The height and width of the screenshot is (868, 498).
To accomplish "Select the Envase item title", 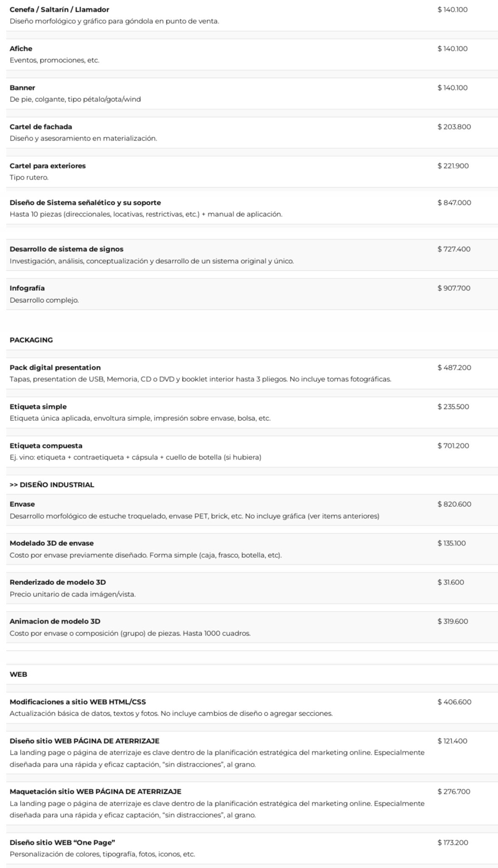I will (x=22, y=504).
